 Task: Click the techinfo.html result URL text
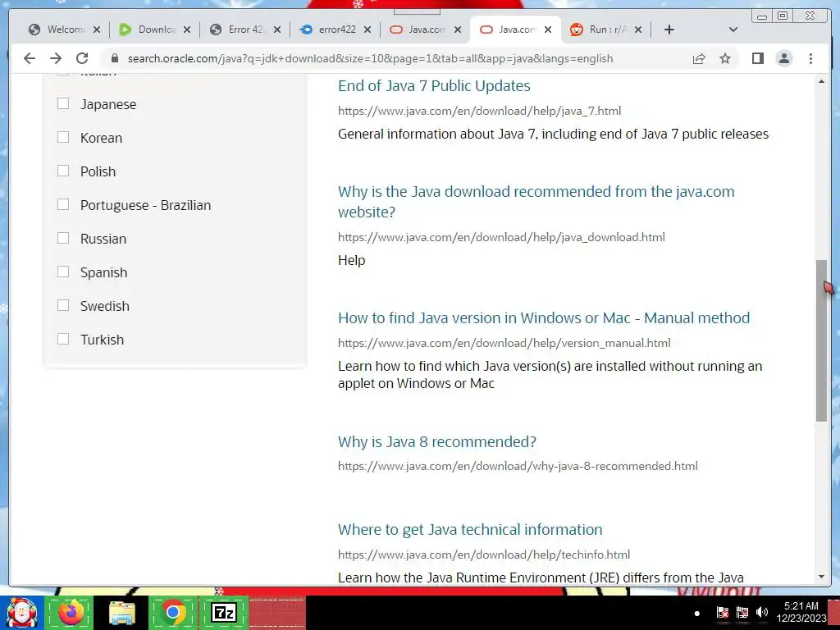(484, 555)
